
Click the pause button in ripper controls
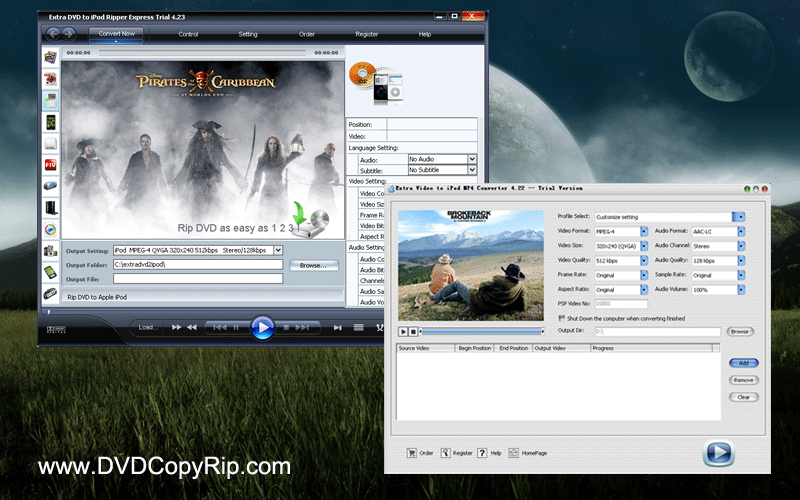pyautogui.click(x=236, y=328)
